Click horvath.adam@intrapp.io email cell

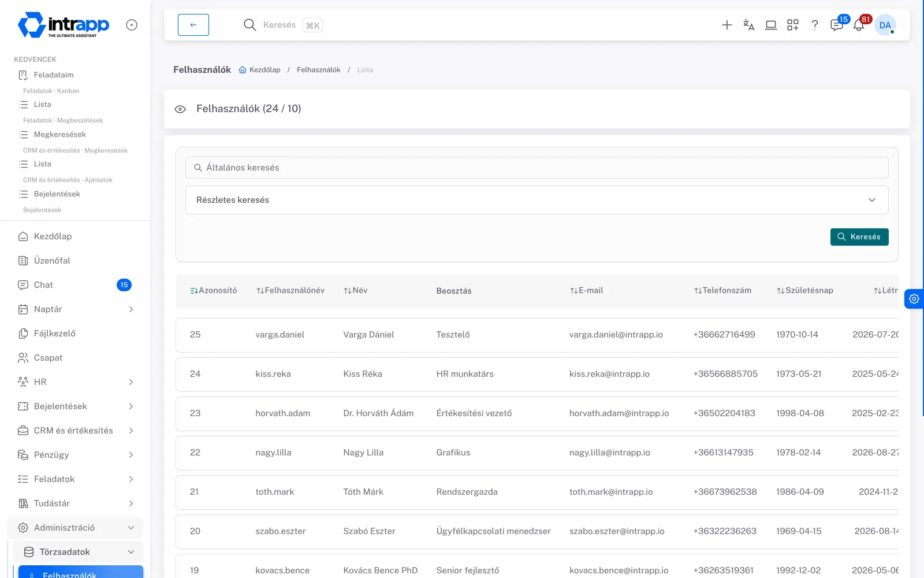(619, 413)
